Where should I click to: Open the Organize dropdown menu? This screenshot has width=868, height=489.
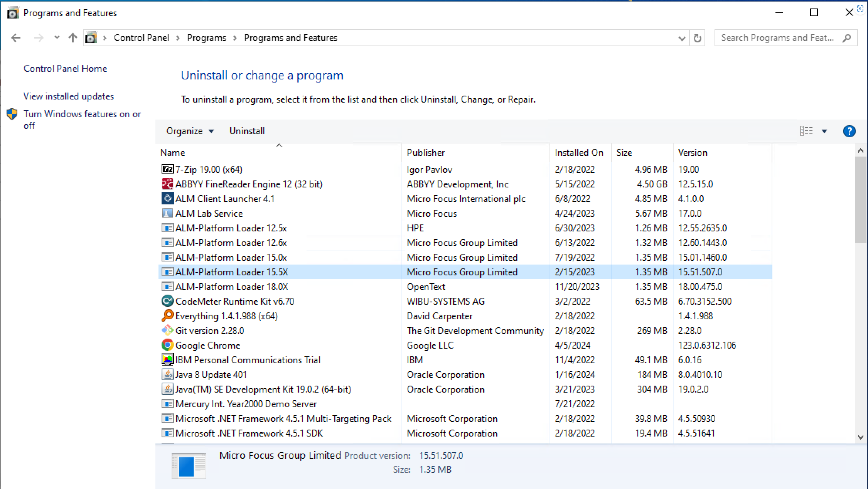pyautogui.click(x=190, y=131)
